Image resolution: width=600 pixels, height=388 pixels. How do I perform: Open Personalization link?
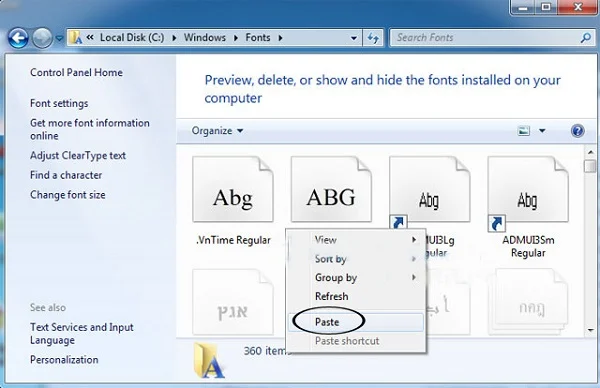click(64, 360)
